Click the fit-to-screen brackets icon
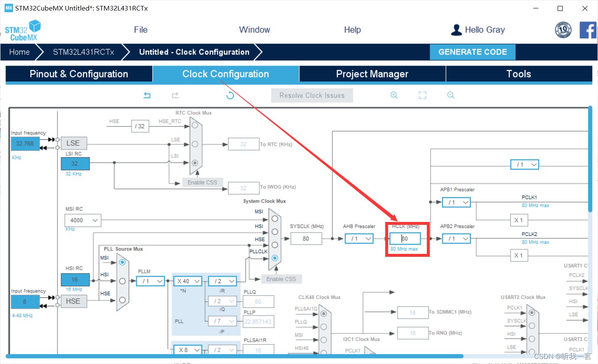The image size is (598, 364). (423, 95)
